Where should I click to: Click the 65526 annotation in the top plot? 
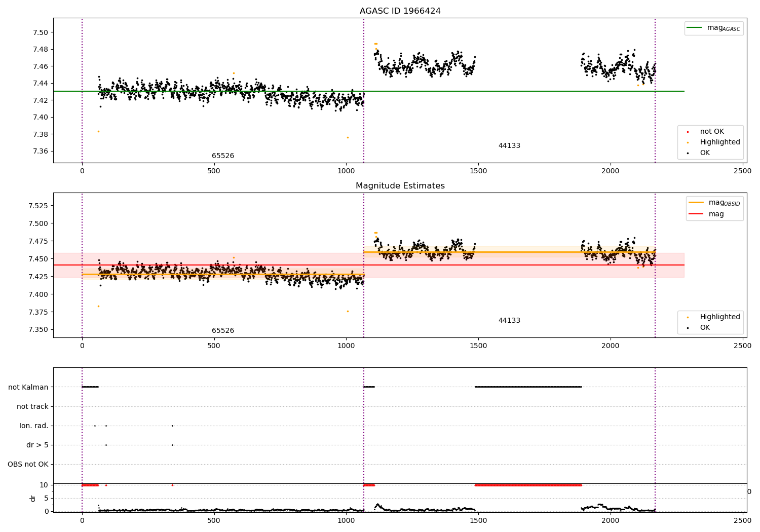coord(223,156)
